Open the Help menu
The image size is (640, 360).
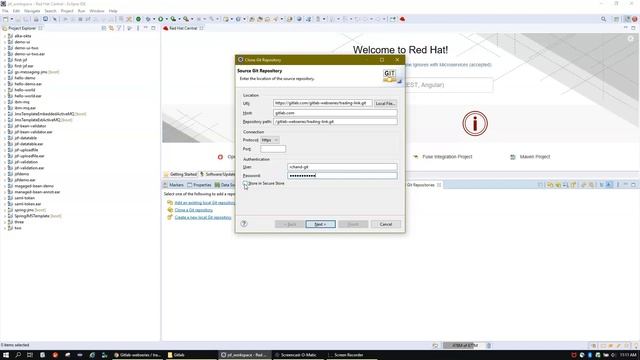pos(113,11)
